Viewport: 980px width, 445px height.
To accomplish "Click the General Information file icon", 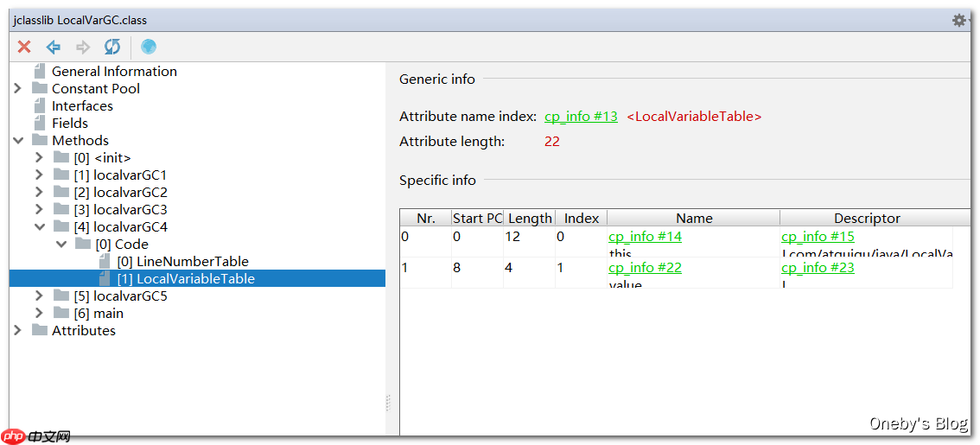I will pyautogui.click(x=40, y=71).
